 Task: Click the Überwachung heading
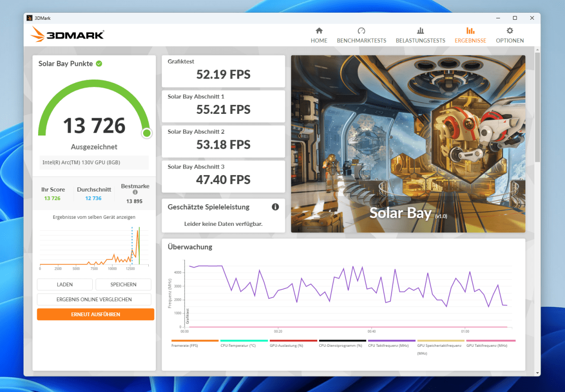tap(190, 247)
